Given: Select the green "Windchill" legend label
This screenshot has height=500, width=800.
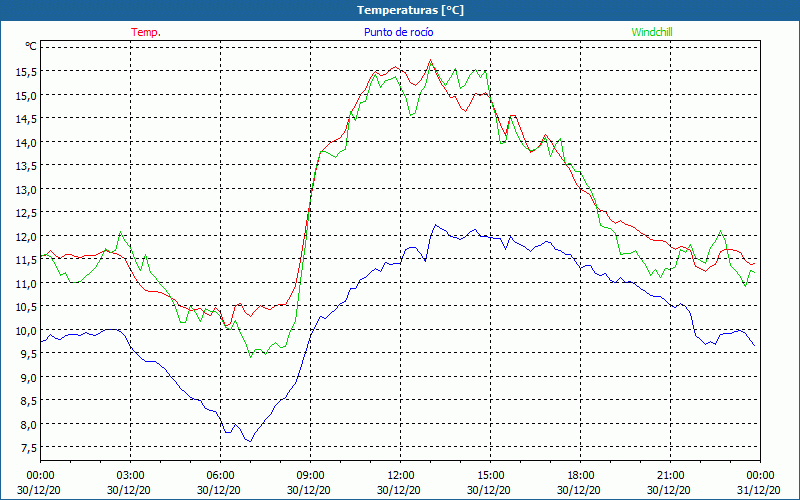Looking at the screenshot, I should (652, 32).
